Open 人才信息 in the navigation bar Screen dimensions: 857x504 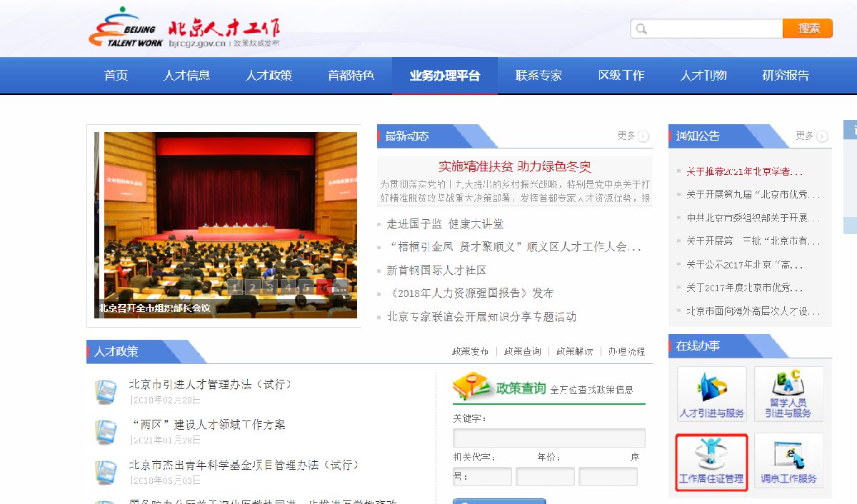click(x=186, y=76)
